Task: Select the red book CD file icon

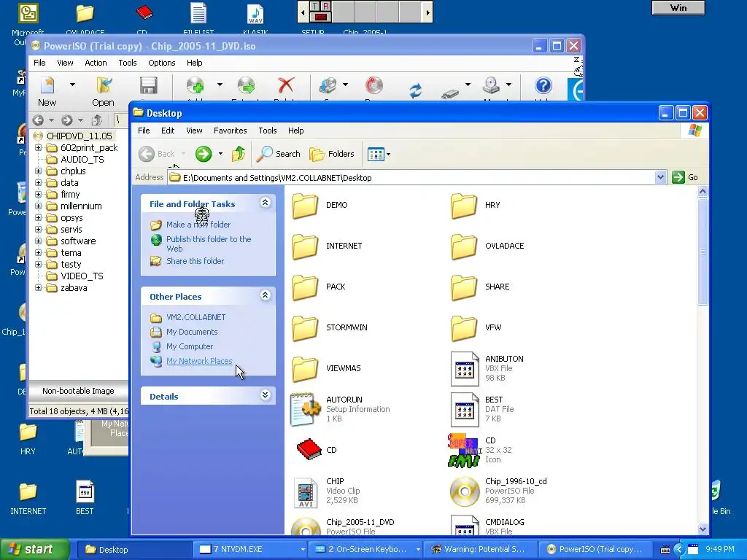Action: click(x=309, y=449)
